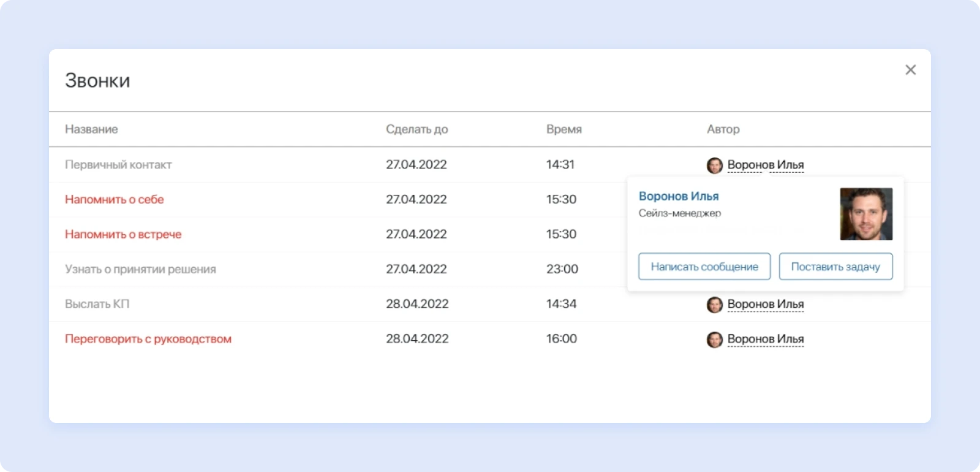Open the Напомнить о себе call
The image size is (980, 472).
[x=114, y=199]
